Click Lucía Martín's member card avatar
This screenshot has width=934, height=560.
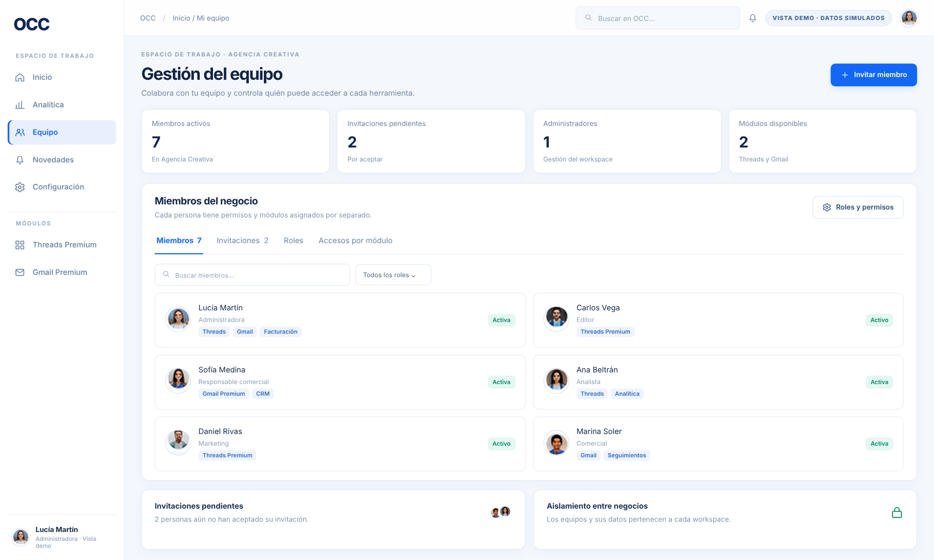(x=178, y=319)
